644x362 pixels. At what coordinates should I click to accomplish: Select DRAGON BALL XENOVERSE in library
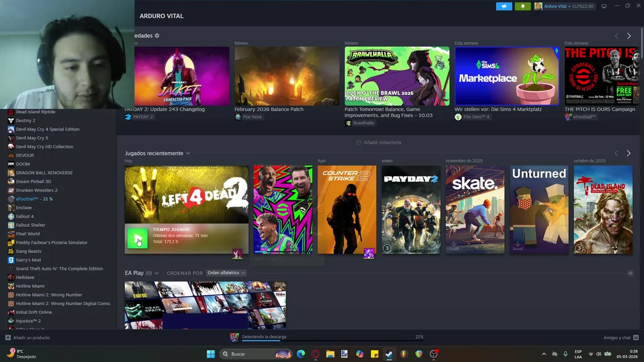pos(44,173)
